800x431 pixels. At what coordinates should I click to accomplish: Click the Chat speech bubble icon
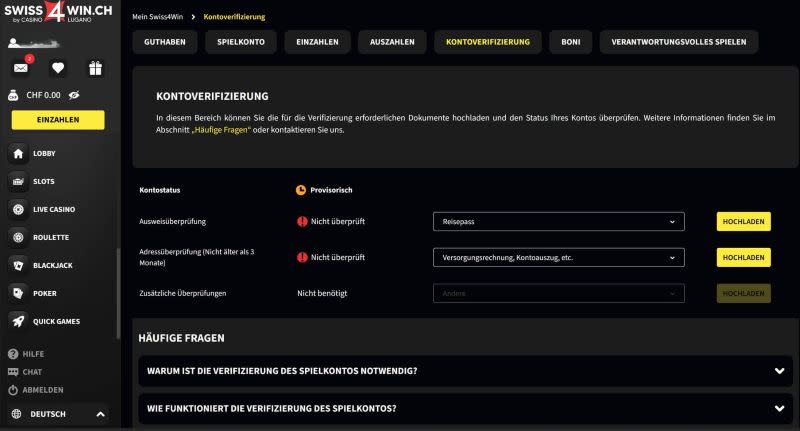[x=13, y=372]
